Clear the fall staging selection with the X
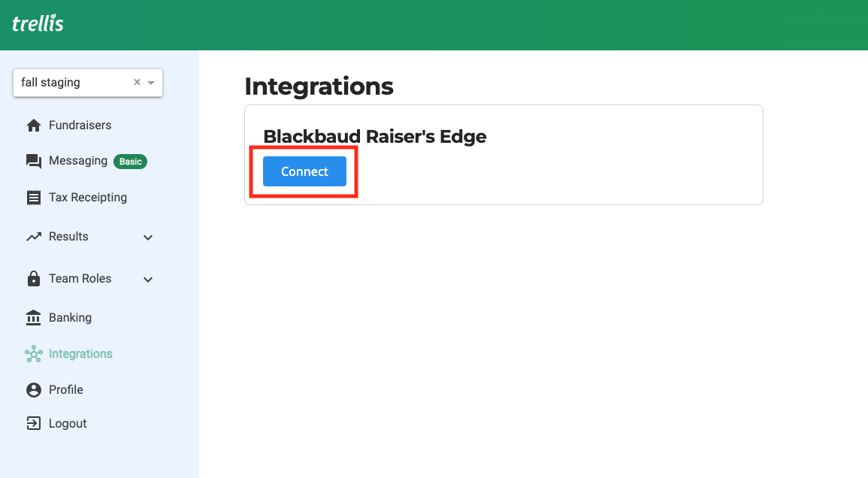The width and height of the screenshot is (868, 478). pos(136,82)
